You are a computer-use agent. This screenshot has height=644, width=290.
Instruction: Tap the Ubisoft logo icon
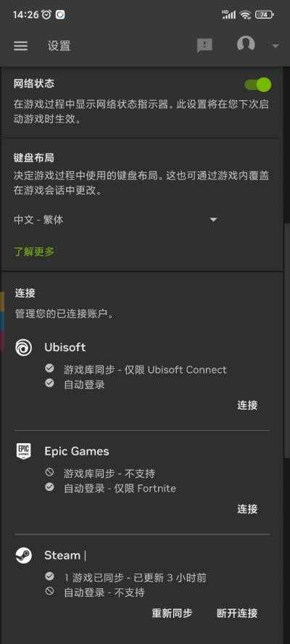tap(23, 347)
